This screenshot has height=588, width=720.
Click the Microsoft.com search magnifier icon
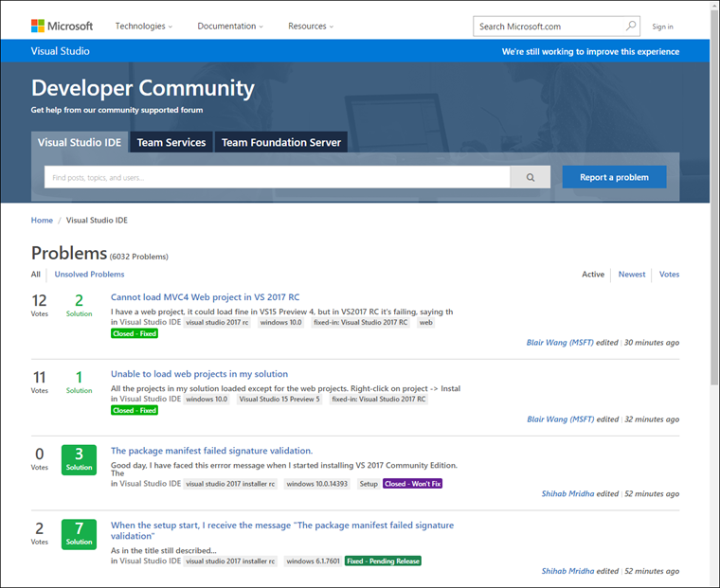[631, 26]
